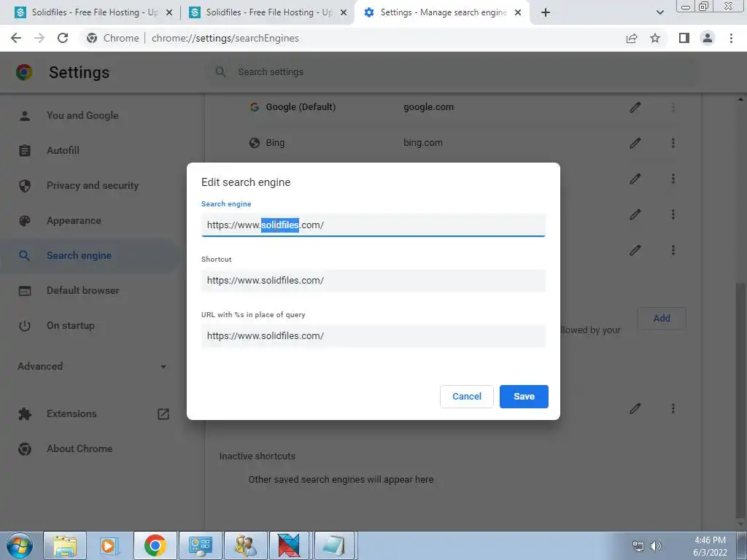
Task: Close the Settings tab
Action: [x=518, y=12]
